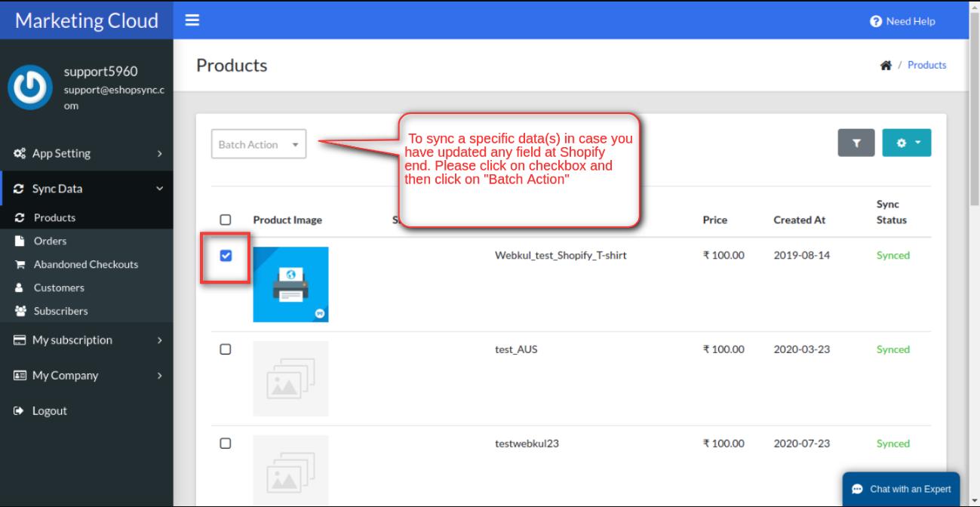Go to Orders in the sidebar
Screen dimensions: 980x507
pyautogui.click(x=86, y=241)
